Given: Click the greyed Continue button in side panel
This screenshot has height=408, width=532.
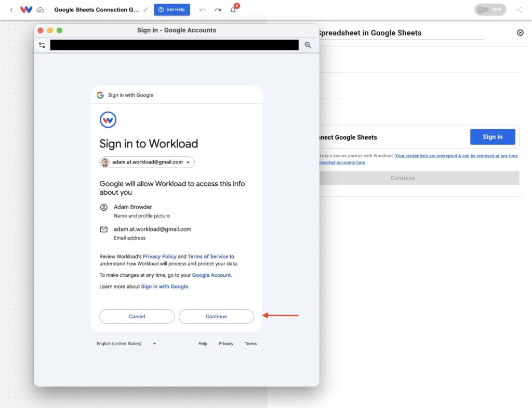Looking at the screenshot, I should coord(419,178).
